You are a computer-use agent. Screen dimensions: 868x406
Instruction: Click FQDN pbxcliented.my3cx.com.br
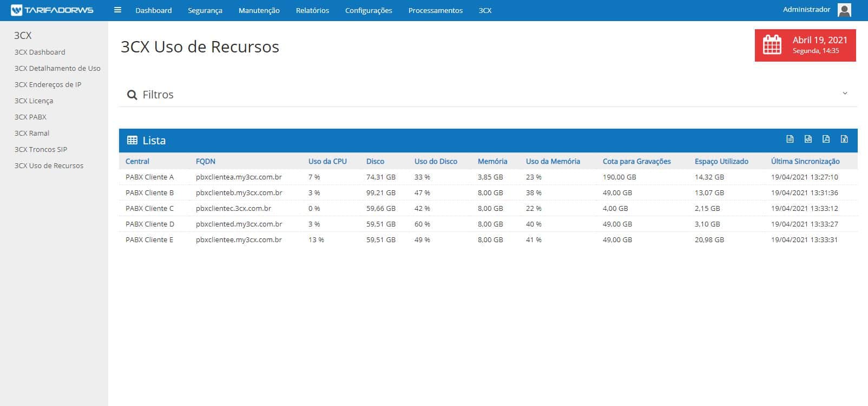point(239,224)
